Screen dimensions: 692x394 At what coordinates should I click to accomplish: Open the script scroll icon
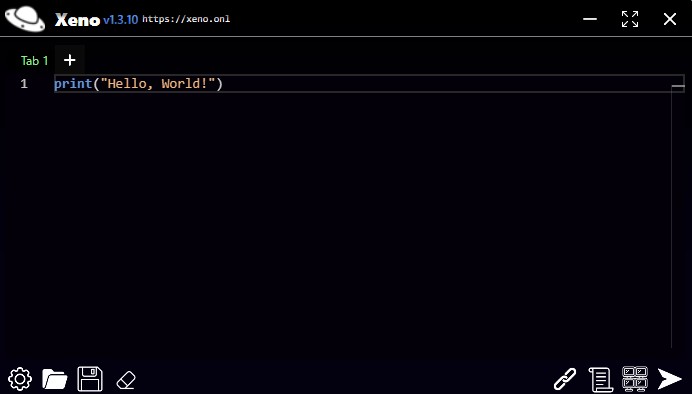click(601, 379)
